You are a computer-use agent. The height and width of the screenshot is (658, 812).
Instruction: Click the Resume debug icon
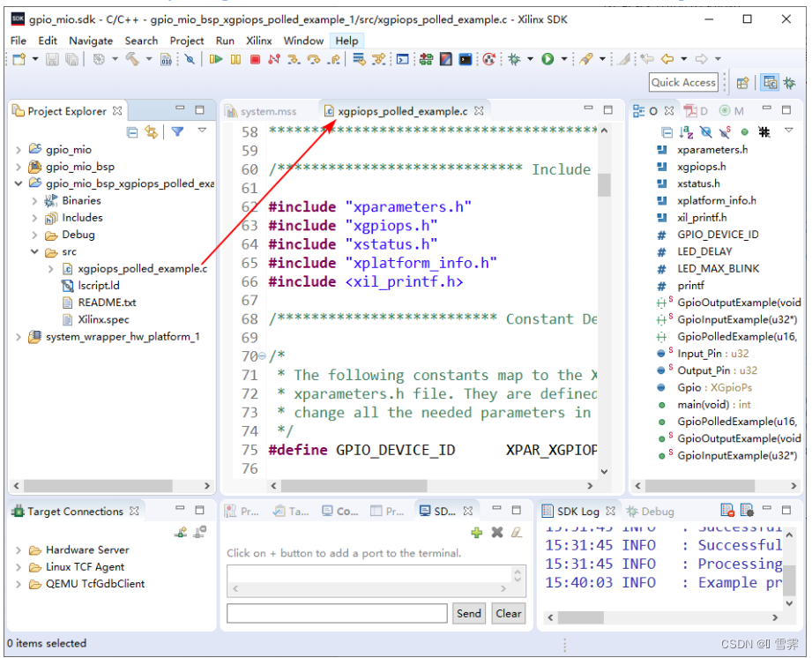click(216, 59)
